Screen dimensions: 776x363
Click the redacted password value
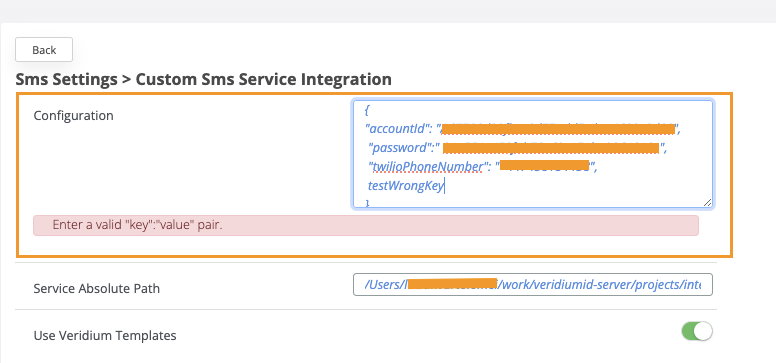551,148
